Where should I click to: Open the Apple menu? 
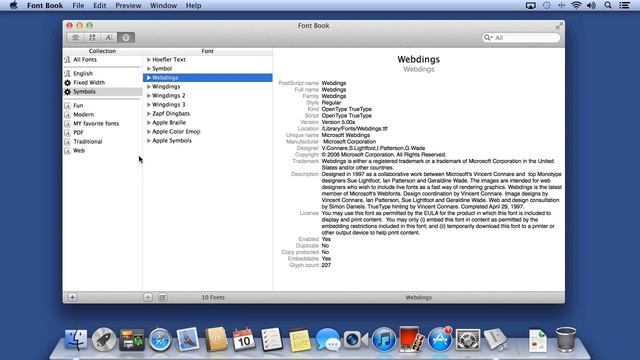click(13, 5)
